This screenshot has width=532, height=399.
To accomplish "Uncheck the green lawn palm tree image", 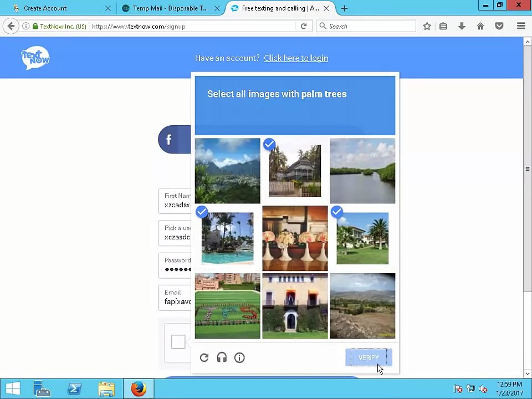I will tap(362, 238).
